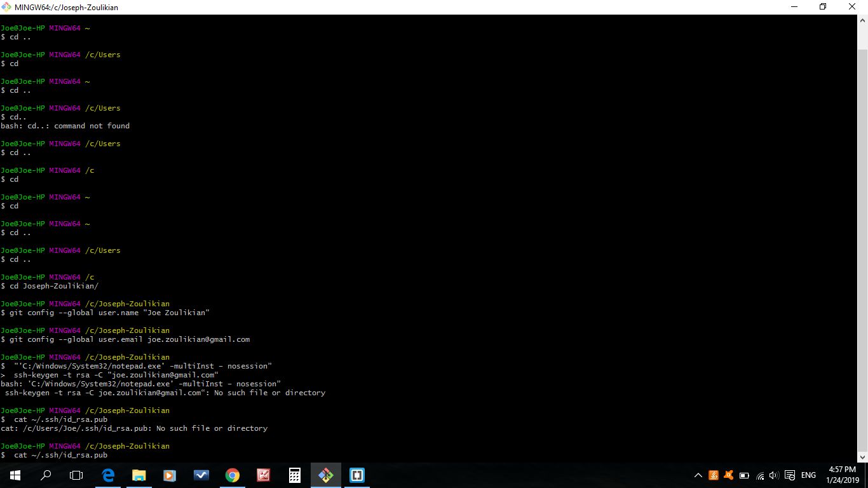Open File Explorer from the taskbar
This screenshot has width=868, height=488.
click(x=139, y=475)
